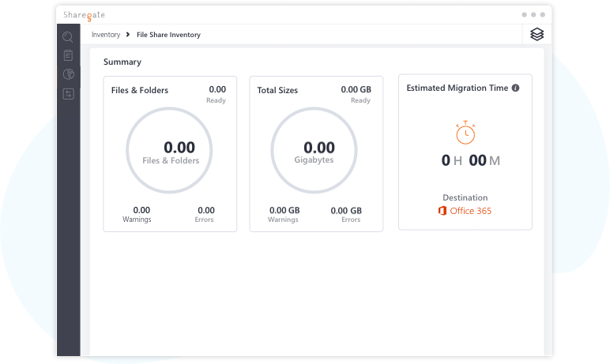
Task: Click the Estimated Migration Time info icon
Action: coord(515,88)
